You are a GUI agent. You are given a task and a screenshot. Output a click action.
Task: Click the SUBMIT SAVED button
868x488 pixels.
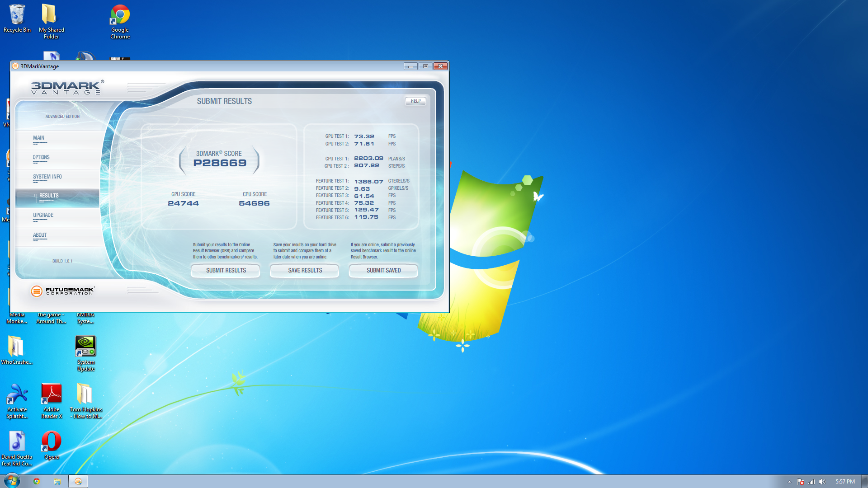point(383,270)
